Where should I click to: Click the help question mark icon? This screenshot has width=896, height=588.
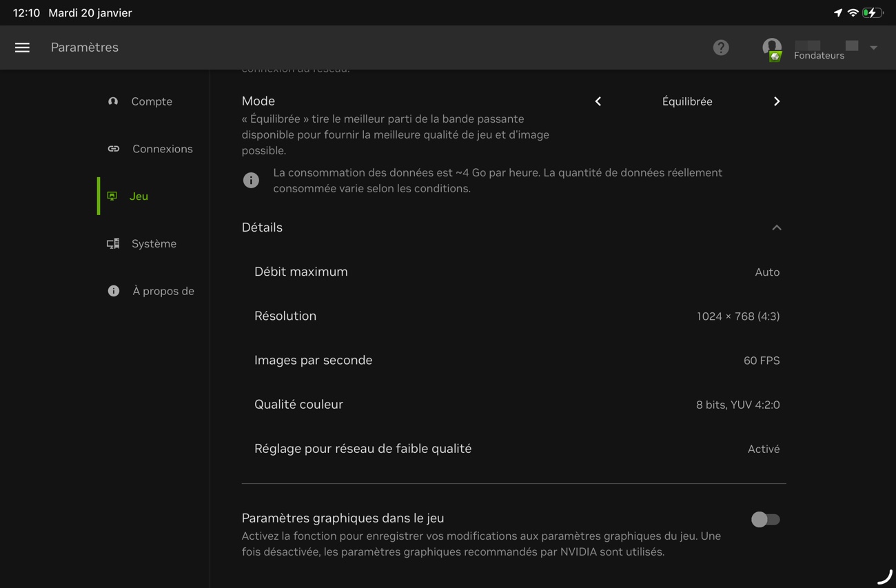pos(721,48)
